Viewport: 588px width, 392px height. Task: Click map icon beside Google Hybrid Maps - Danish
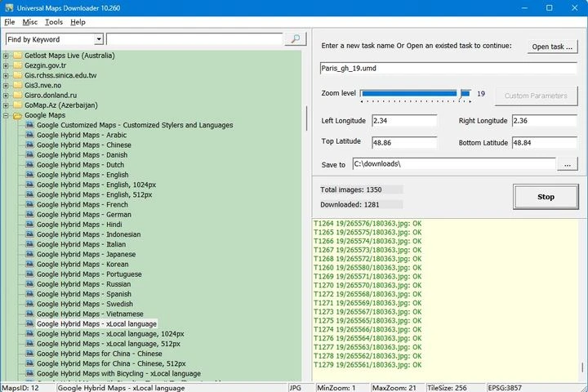click(x=29, y=155)
